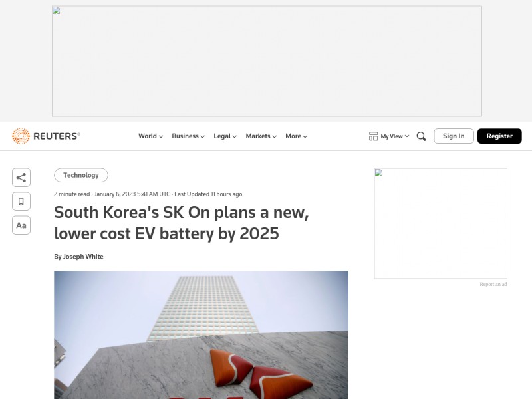Click the Sign In button

pyautogui.click(x=454, y=136)
